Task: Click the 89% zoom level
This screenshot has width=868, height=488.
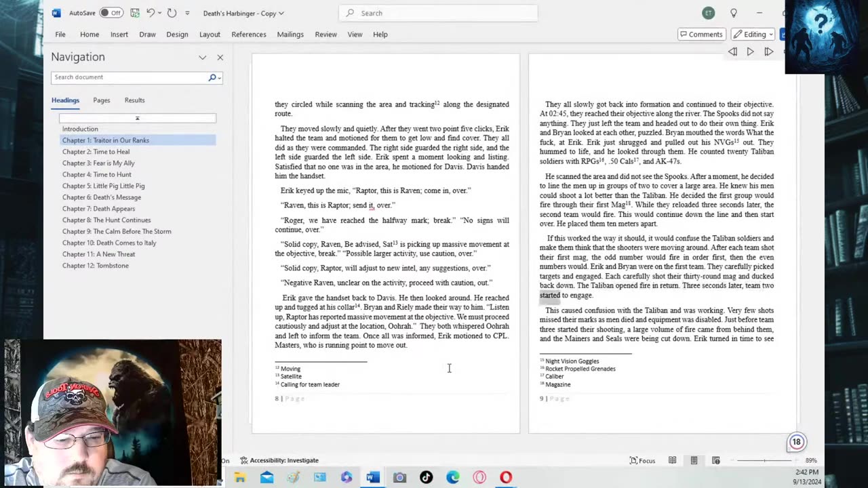Action: (x=810, y=460)
